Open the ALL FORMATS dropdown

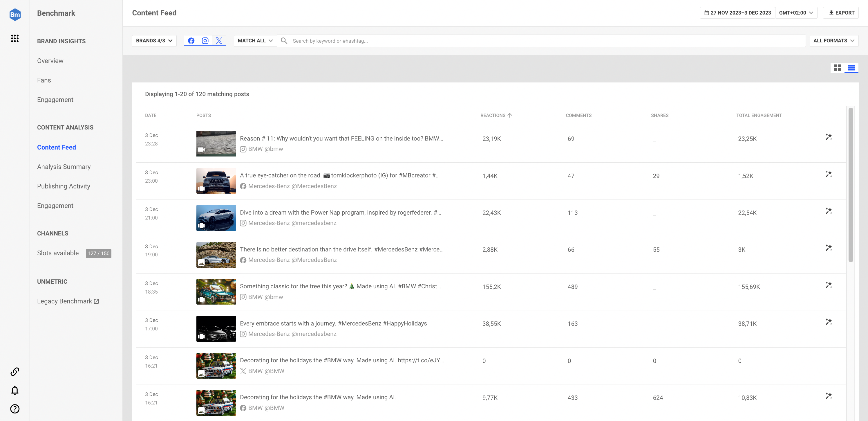click(834, 41)
